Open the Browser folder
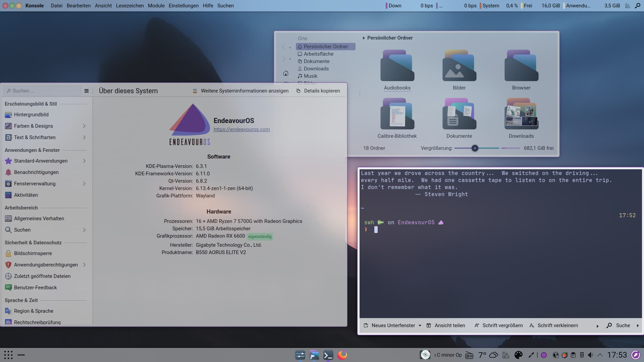Viewport: 644px width, 362px height. pyautogui.click(x=521, y=70)
